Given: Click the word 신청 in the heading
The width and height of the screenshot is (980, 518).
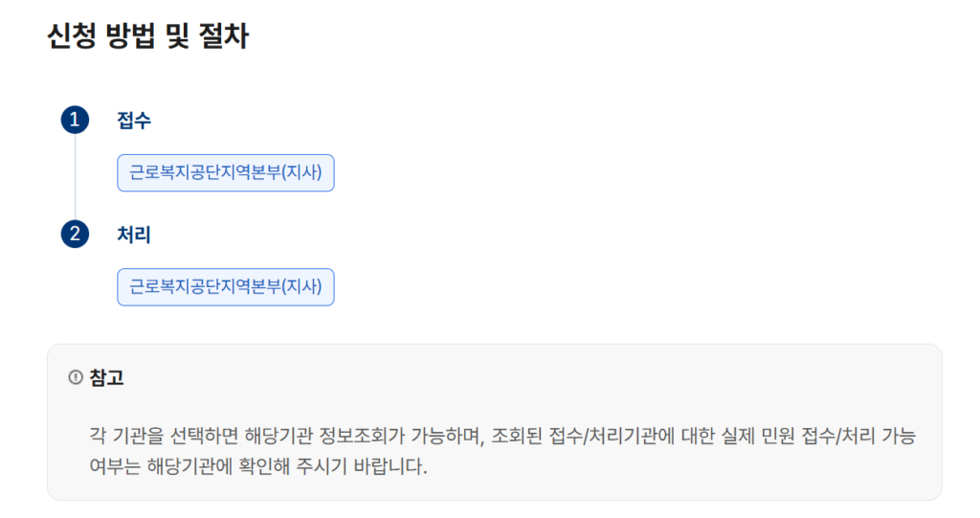Looking at the screenshot, I should click(71, 36).
